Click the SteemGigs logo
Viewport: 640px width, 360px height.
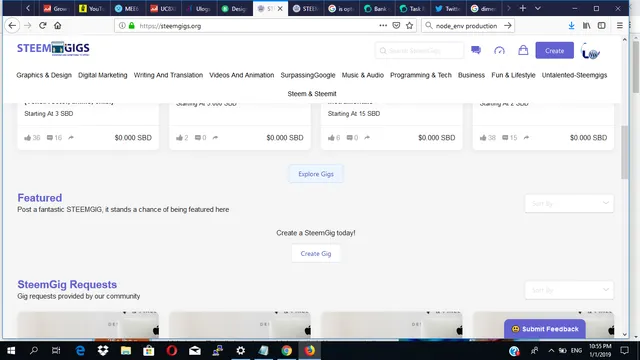(53, 49)
